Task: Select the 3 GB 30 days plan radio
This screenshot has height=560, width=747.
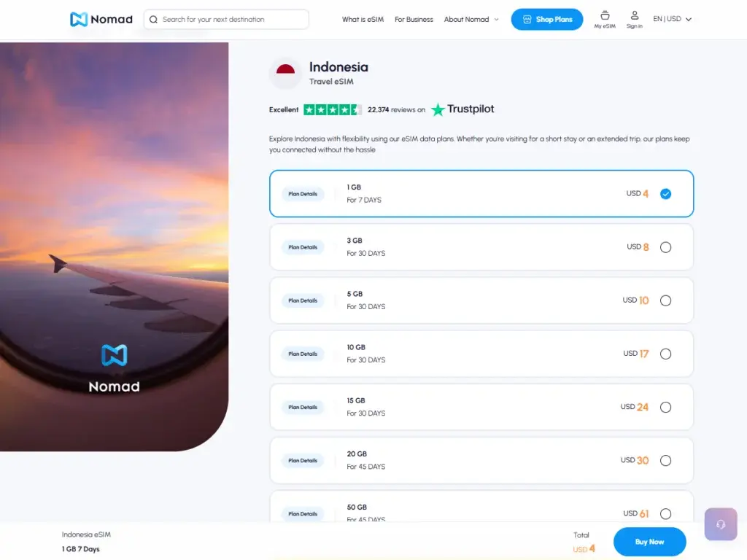Action: 665,247
